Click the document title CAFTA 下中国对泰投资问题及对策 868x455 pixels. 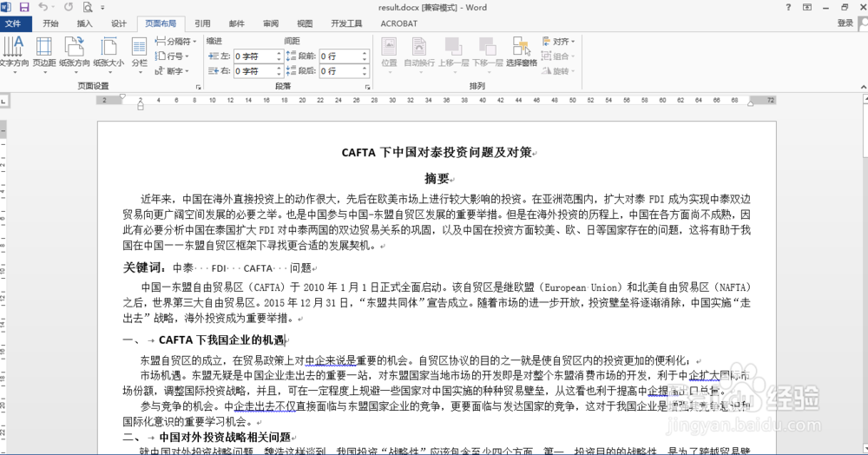437,152
